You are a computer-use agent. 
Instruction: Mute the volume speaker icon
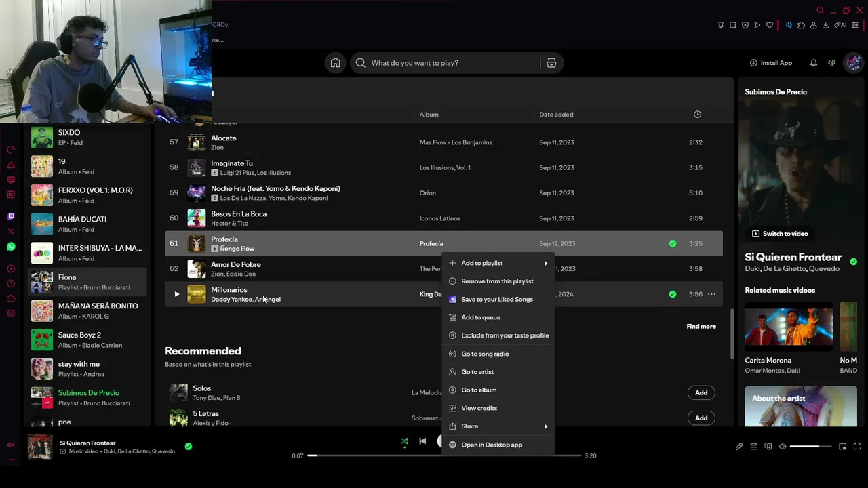pos(783,447)
